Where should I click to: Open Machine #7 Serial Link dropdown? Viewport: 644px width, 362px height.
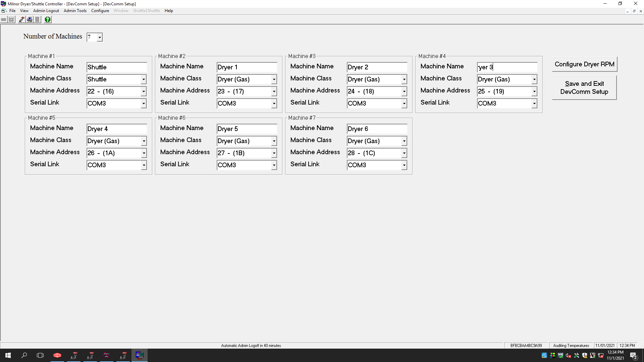pyautogui.click(x=404, y=165)
